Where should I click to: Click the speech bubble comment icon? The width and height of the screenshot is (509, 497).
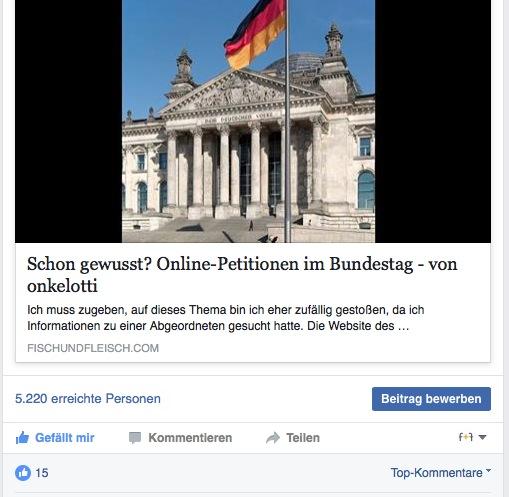click(x=135, y=438)
